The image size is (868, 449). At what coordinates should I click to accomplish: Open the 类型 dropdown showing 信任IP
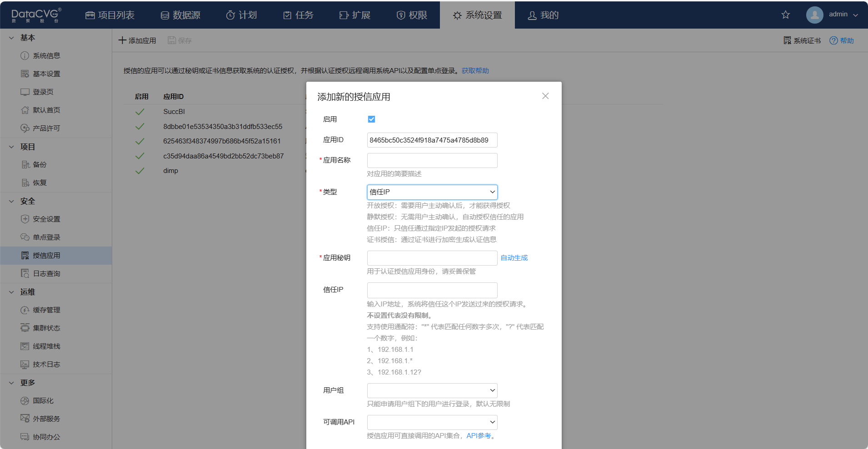click(x=432, y=192)
